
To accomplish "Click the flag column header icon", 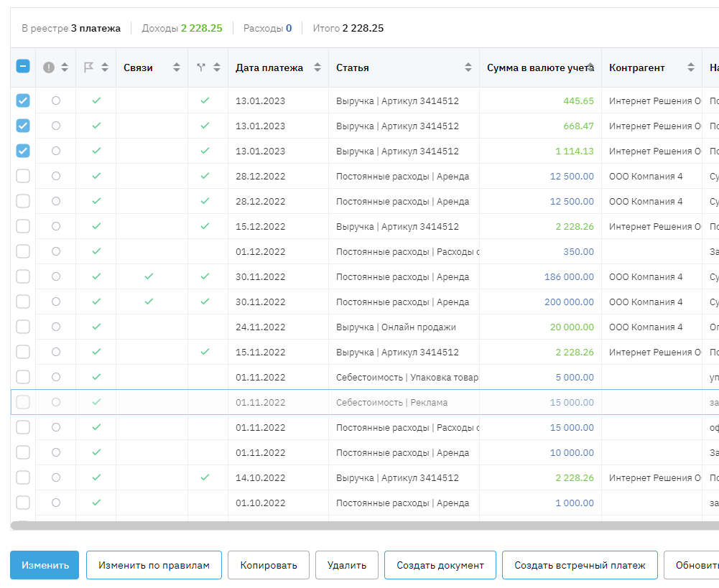I will click(89, 67).
